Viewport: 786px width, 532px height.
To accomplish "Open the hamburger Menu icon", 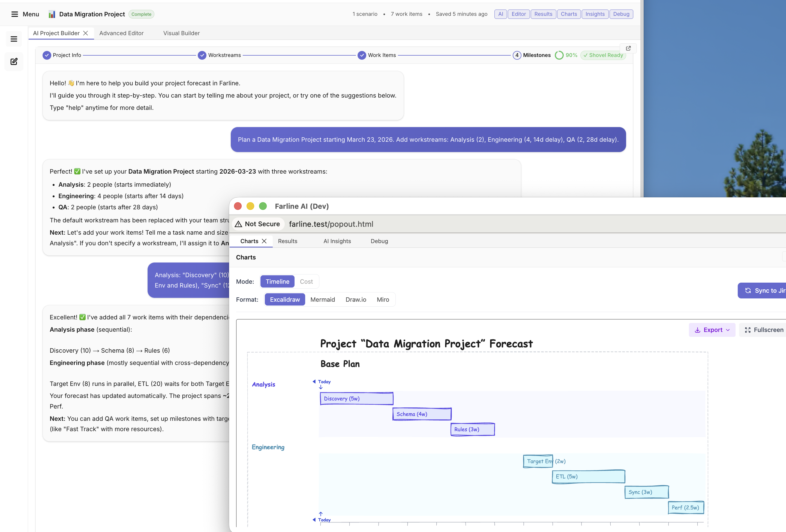I will pyautogui.click(x=14, y=14).
